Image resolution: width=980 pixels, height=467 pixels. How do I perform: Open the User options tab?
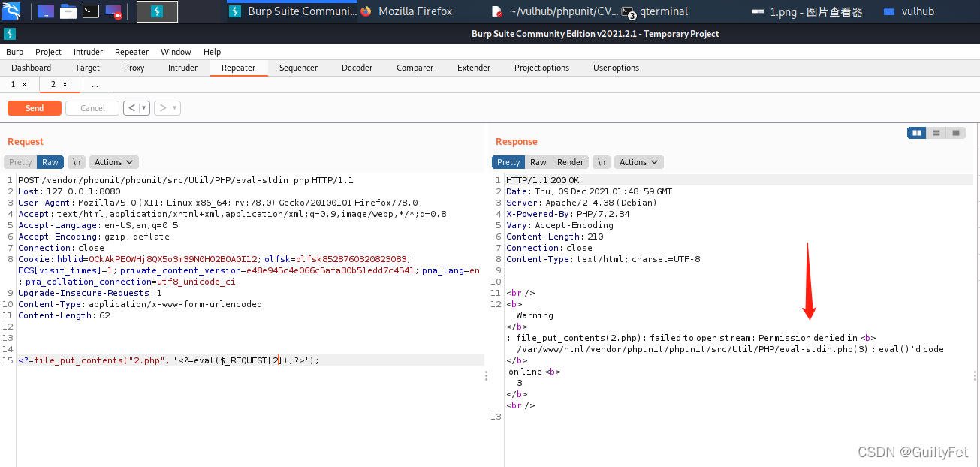coord(616,68)
